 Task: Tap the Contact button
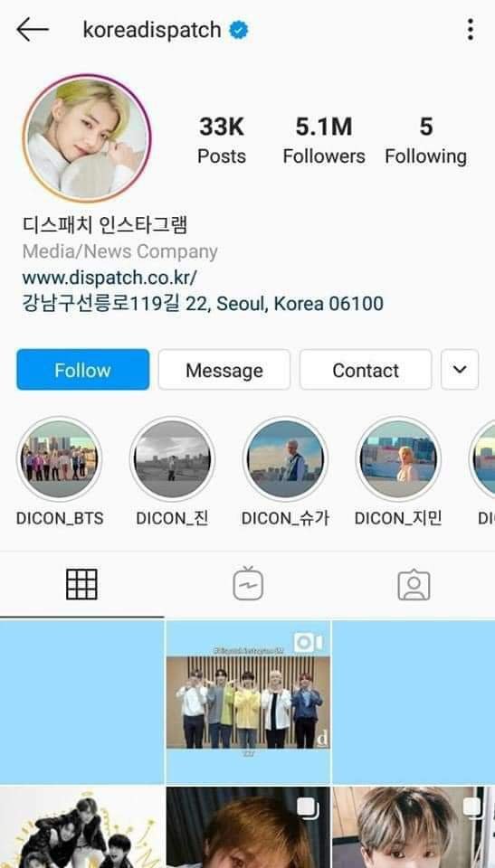pyautogui.click(x=366, y=369)
